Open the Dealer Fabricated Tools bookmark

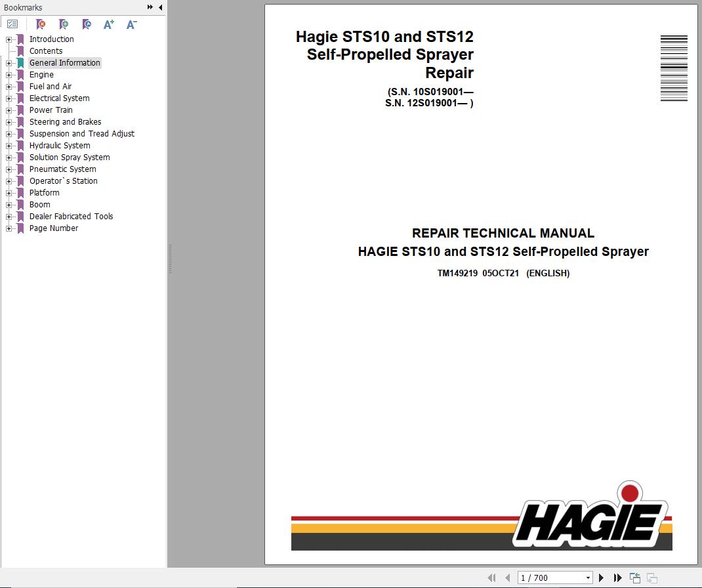tap(71, 217)
